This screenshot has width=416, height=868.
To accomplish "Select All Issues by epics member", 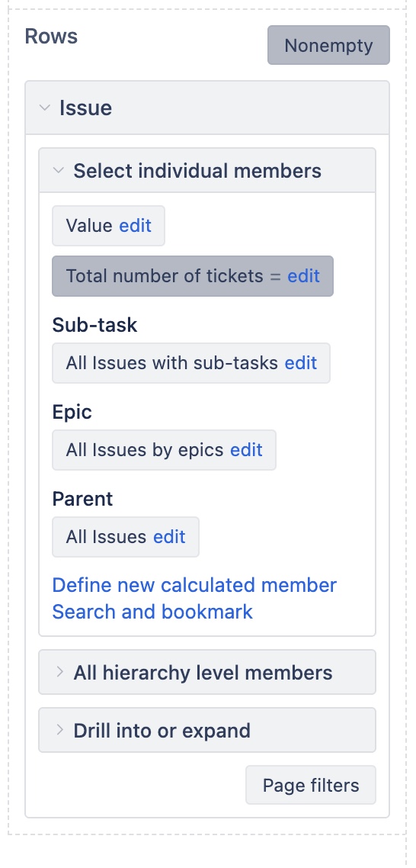I will coord(145,450).
